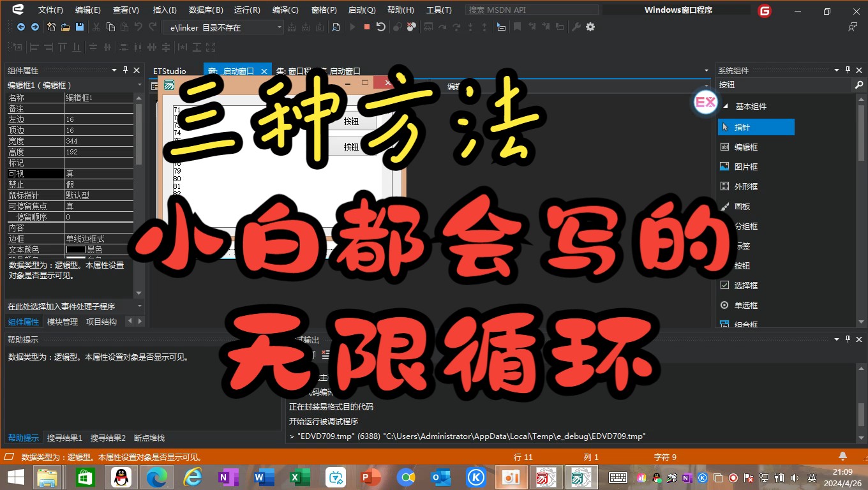Open the output panel options arrow

837,339
